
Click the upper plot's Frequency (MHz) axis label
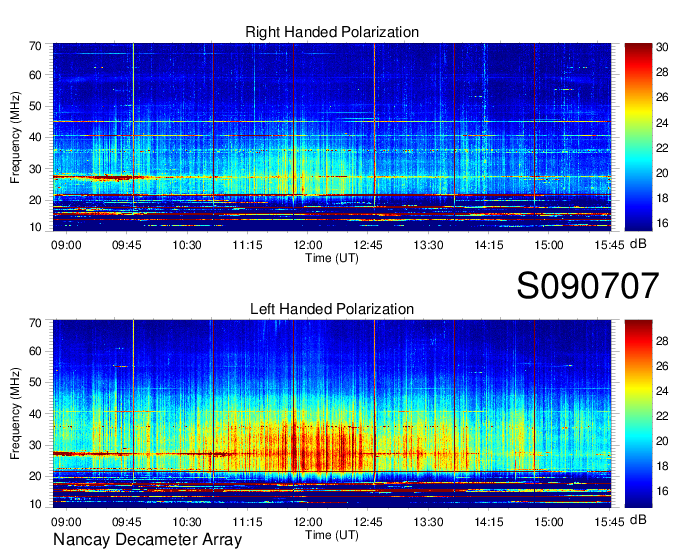15,137
